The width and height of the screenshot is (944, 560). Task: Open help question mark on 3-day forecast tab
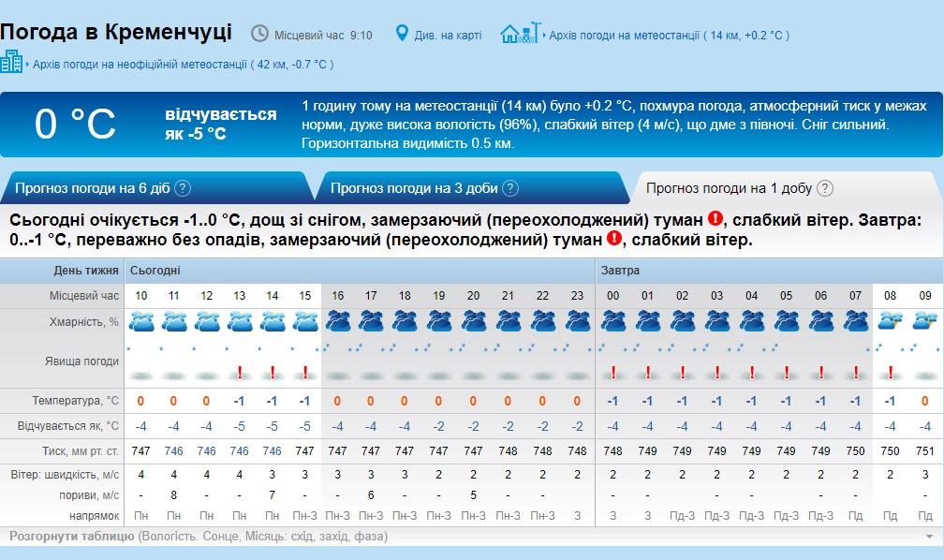click(510, 188)
